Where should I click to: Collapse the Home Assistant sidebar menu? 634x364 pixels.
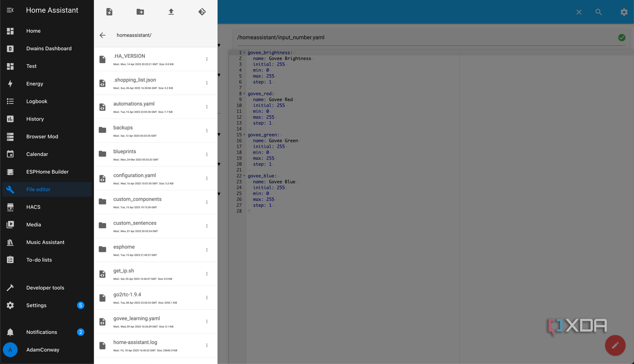[10, 10]
